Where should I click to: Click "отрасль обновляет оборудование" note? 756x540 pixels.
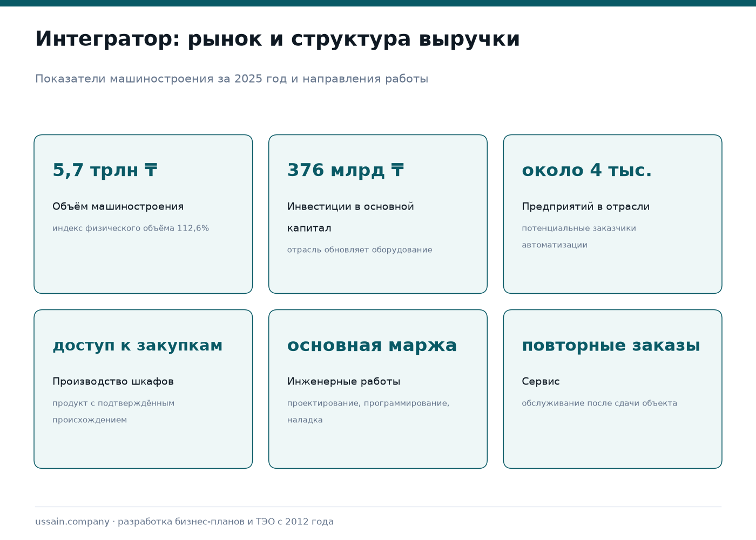(360, 249)
